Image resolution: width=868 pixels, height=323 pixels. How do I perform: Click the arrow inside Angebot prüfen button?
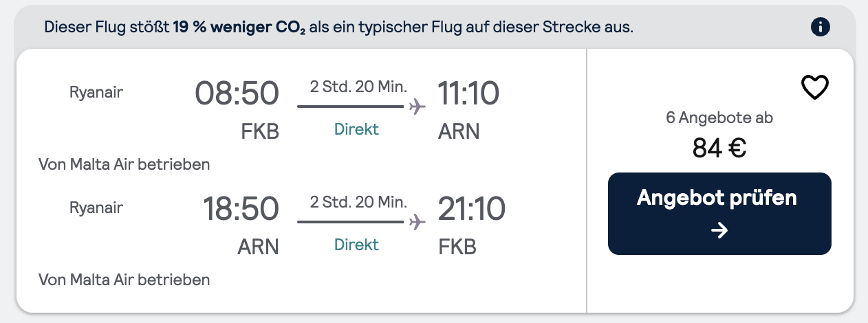pyautogui.click(x=719, y=231)
